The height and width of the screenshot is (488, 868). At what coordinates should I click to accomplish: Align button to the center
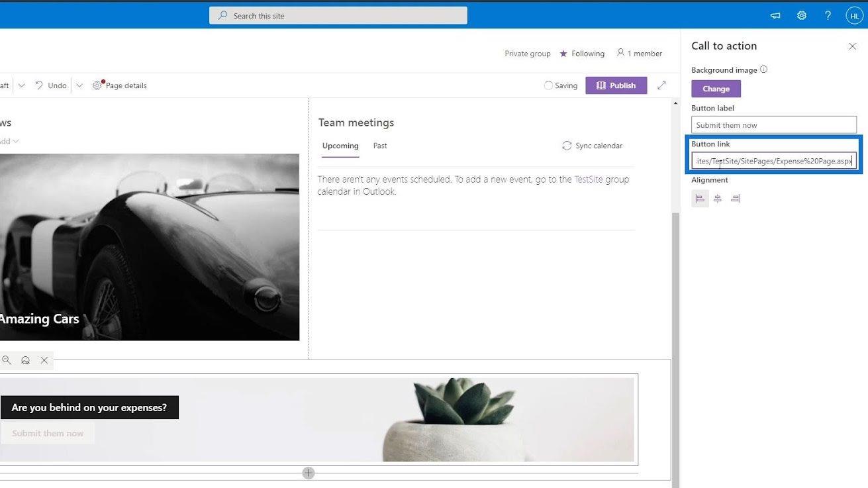[x=718, y=199]
